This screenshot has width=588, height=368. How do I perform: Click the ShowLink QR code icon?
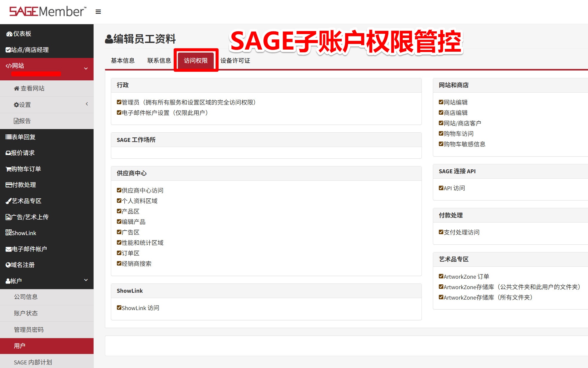click(8, 233)
